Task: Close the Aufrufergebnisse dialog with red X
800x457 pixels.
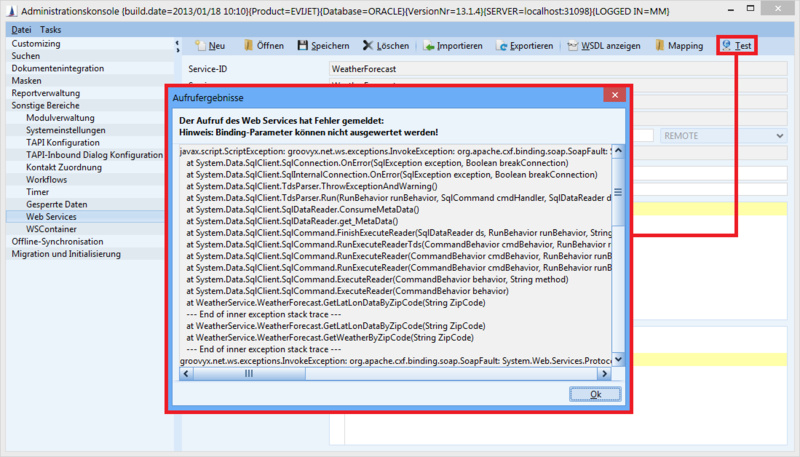Action: [614, 95]
